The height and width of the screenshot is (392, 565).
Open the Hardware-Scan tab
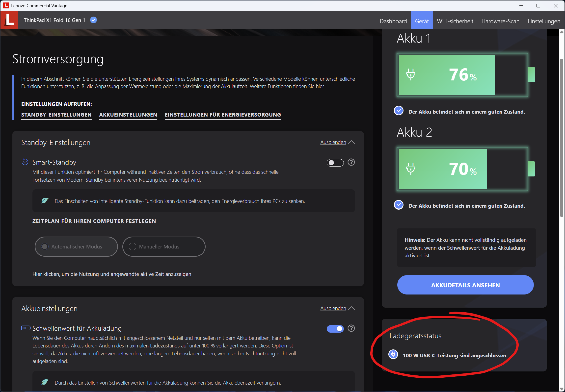coord(500,21)
